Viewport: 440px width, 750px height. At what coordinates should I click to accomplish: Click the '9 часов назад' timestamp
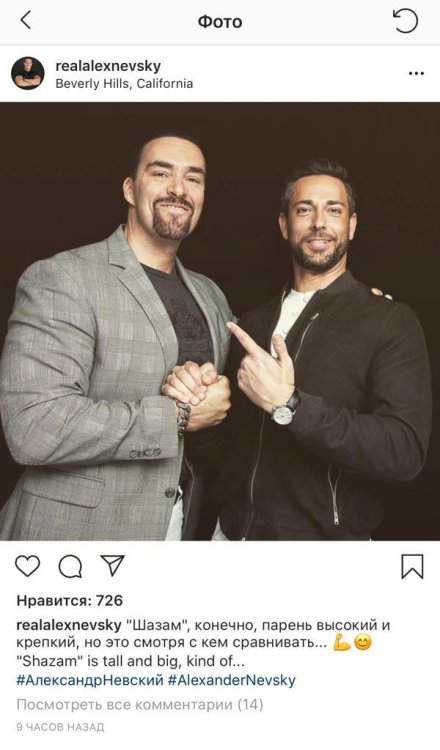pyautogui.click(x=60, y=727)
